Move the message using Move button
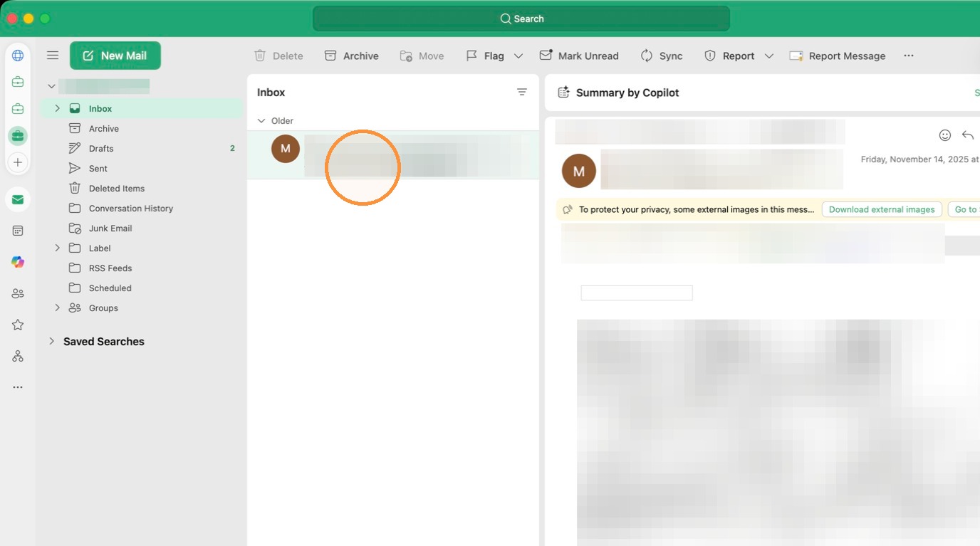Viewport: 980px width, 546px height. (422, 56)
